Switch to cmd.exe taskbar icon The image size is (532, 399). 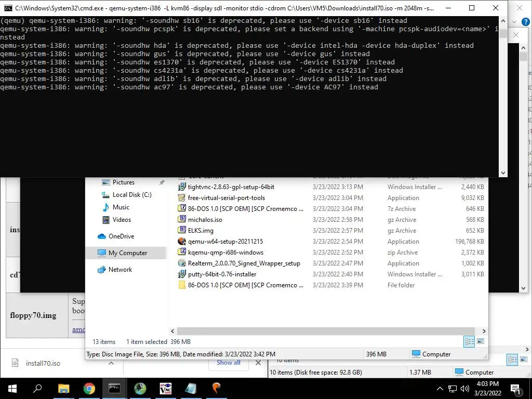[x=114, y=389]
